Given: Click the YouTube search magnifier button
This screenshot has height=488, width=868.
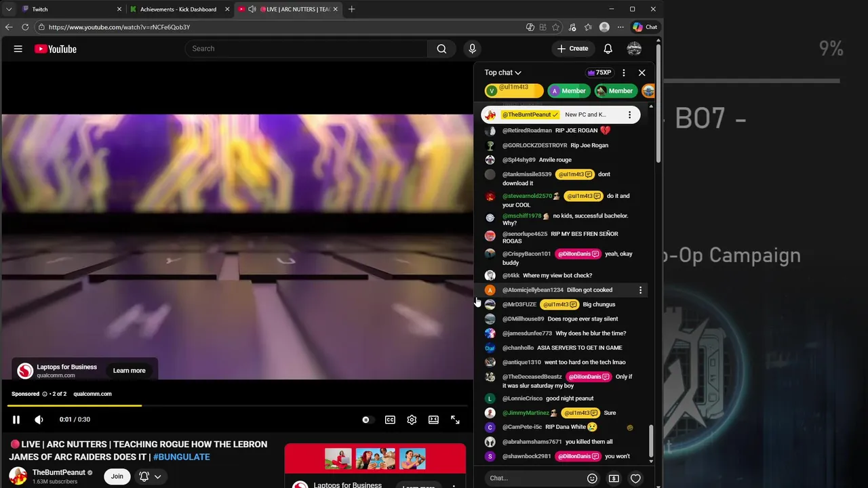Looking at the screenshot, I should pos(441,49).
